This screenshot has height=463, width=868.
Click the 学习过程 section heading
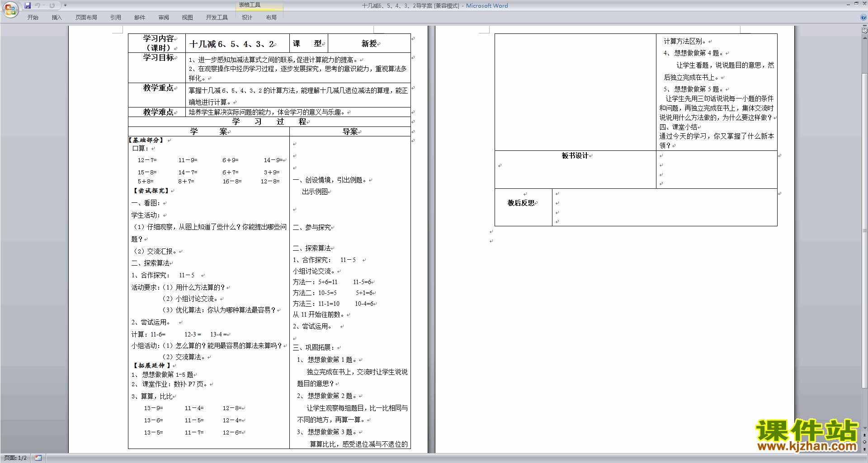pos(269,122)
